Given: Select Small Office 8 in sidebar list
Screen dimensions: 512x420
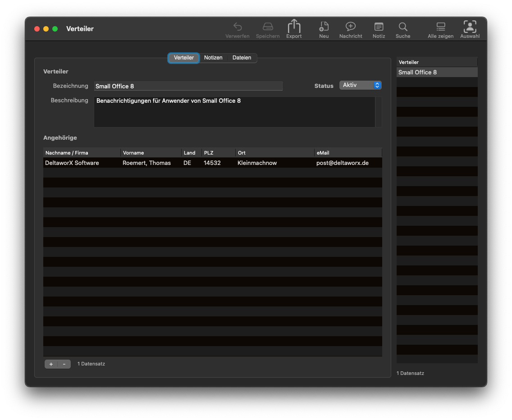Looking at the screenshot, I should coord(437,72).
